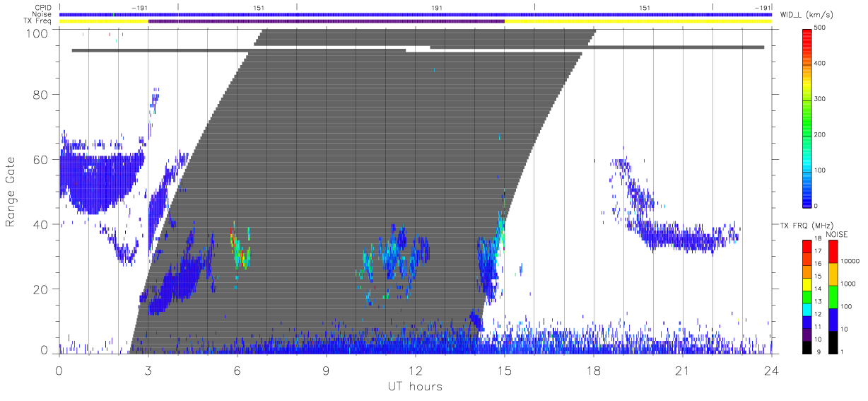
Task: Click the x-axis tick label '12'
Action: point(416,371)
